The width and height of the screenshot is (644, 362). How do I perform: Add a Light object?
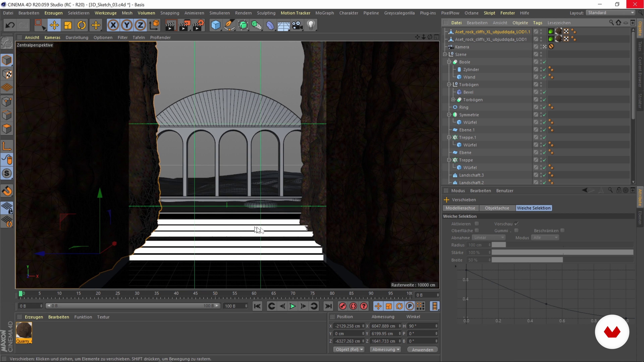coord(311,25)
